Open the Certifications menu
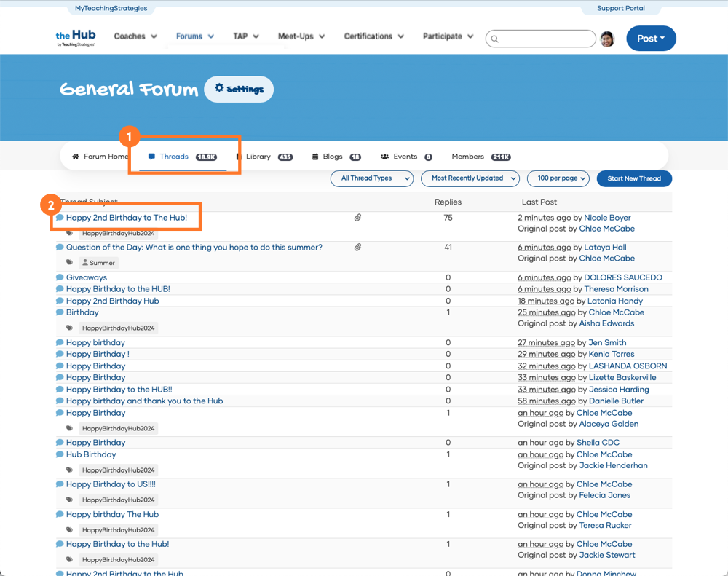 pyautogui.click(x=373, y=36)
